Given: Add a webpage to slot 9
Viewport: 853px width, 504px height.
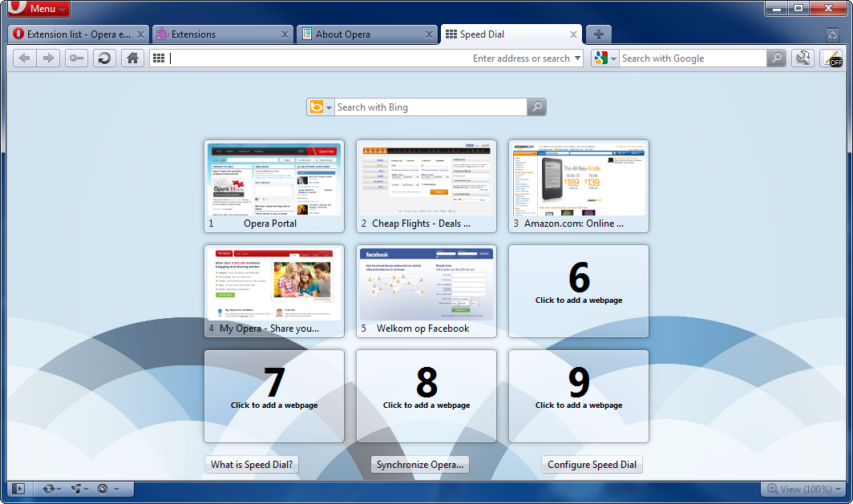Looking at the screenshot, I should [x=579, y=397].
